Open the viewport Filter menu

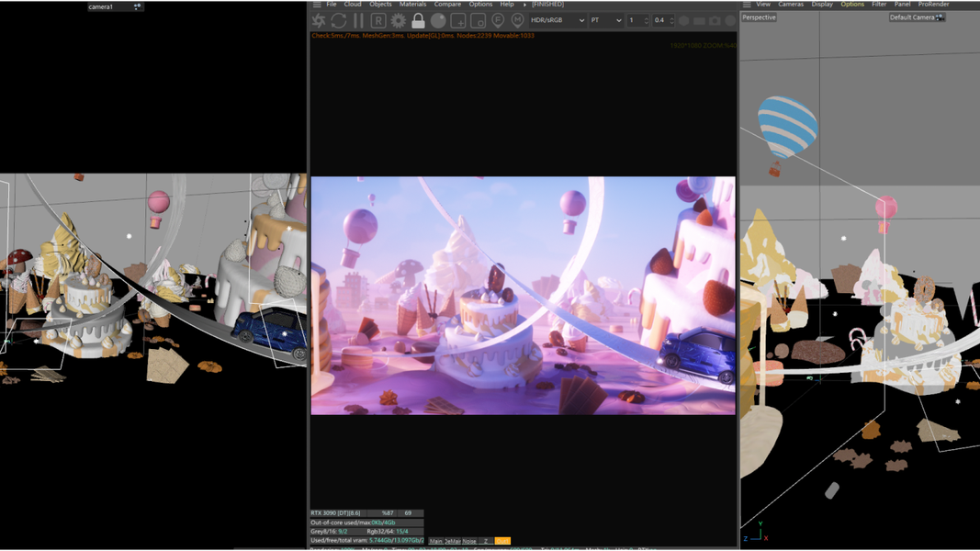point(879,5)
